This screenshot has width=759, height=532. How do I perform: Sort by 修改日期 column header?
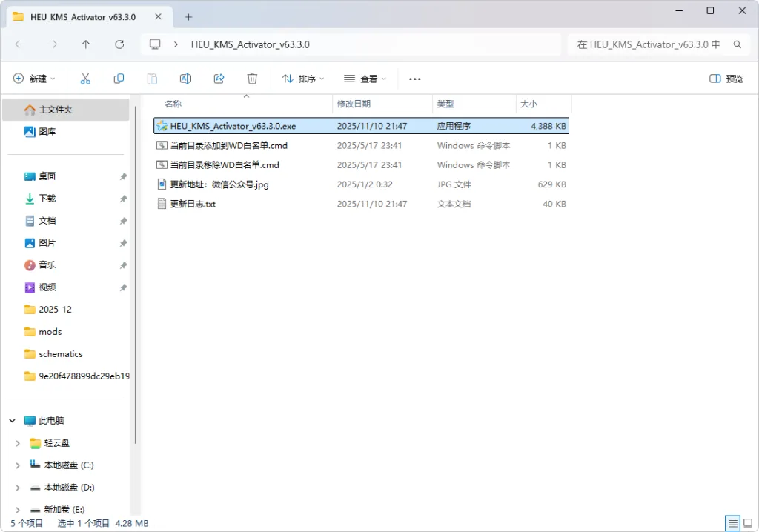(x=354, y=104)
